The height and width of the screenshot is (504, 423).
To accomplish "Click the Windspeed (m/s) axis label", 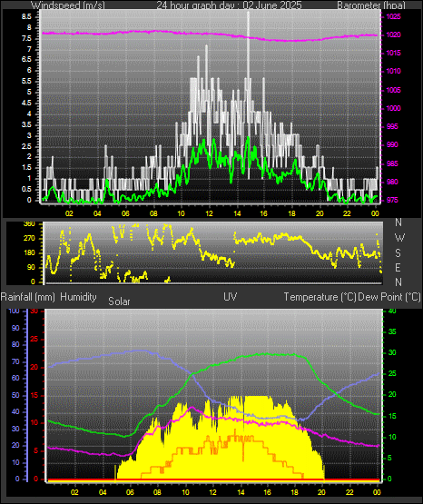I will point(68,5).
